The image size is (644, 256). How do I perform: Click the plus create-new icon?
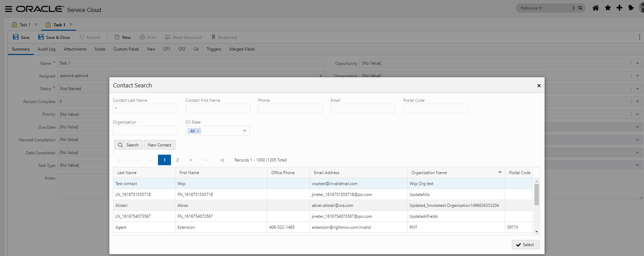pyautogui.click(x=619, y=8)
